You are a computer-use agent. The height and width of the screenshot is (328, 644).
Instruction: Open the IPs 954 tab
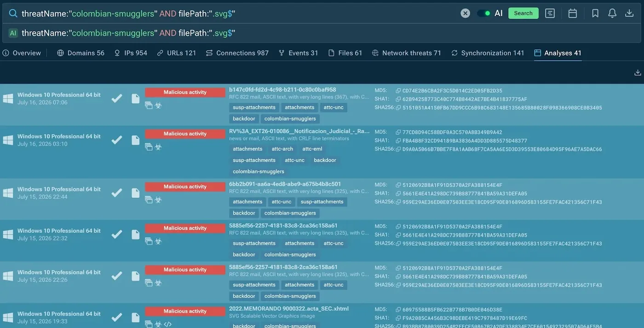(x=131, y=53)
